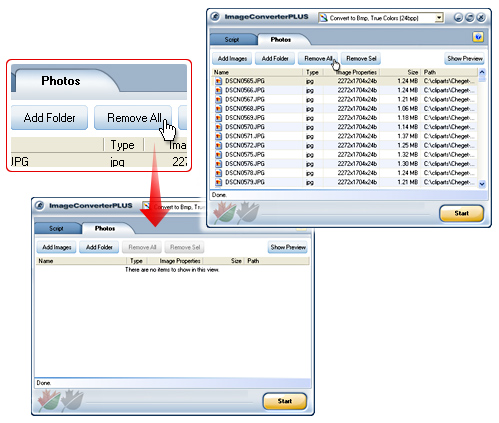Screen dimensions: 499x423
Task: Click the gray leaf icon in bottom window
Action: click(x=72, y=400)
